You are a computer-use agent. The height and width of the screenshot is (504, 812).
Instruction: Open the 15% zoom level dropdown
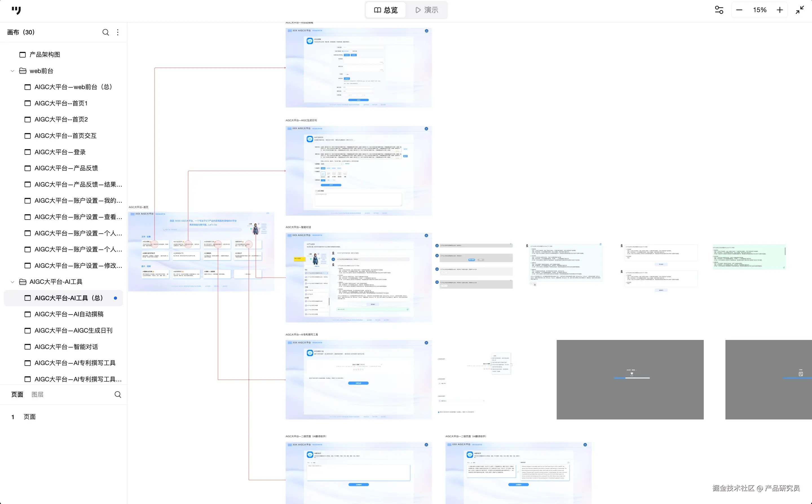pyautogui.click(x=760, y=10)
